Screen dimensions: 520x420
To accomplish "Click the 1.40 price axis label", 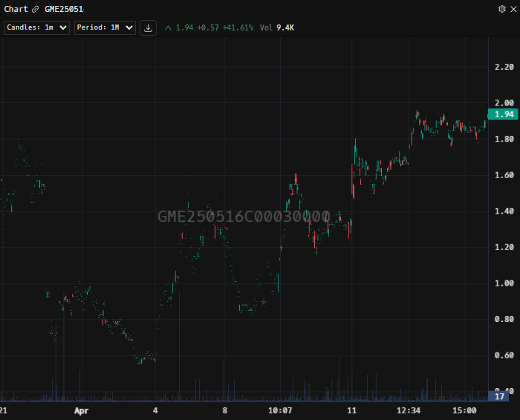I will pos(504,211).
